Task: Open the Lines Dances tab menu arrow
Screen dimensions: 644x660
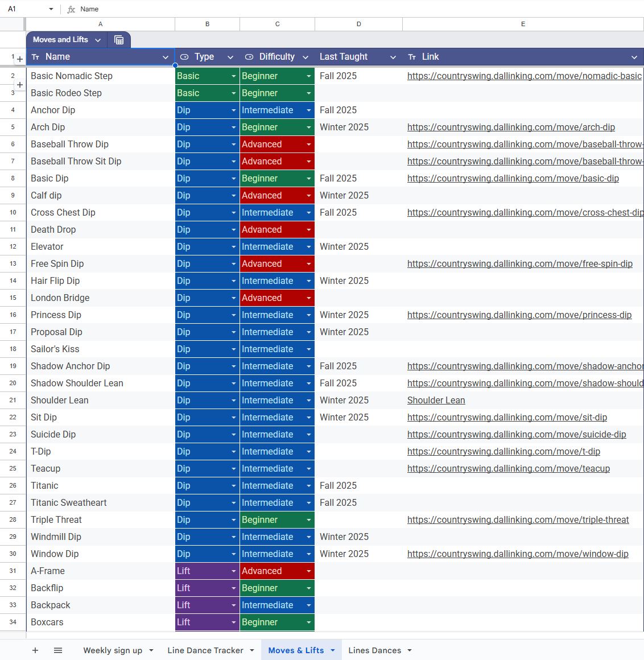Action: pos(410,650)
